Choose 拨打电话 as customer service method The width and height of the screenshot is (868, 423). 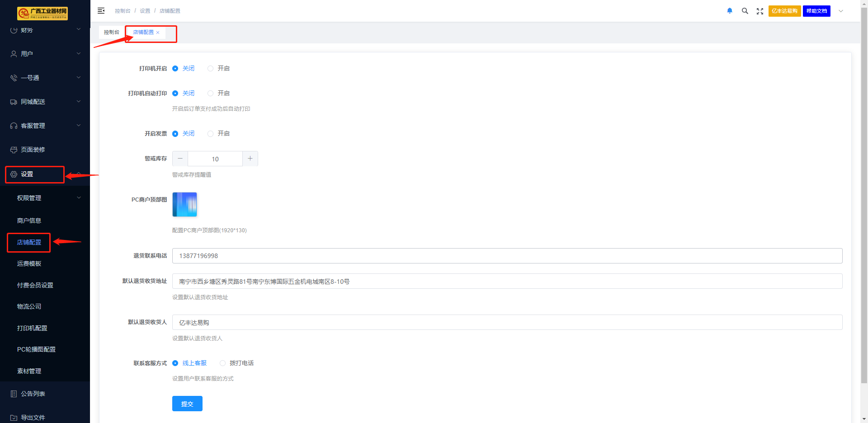click(223, 363)
